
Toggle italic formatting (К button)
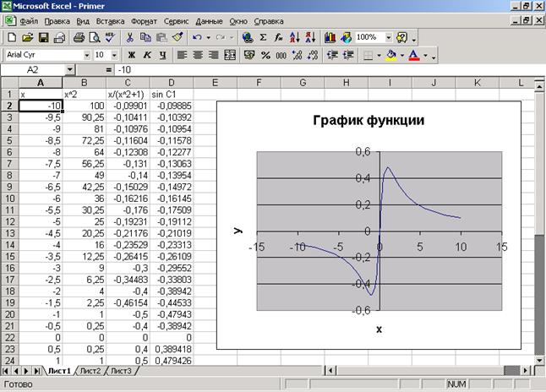coord(146,55)
